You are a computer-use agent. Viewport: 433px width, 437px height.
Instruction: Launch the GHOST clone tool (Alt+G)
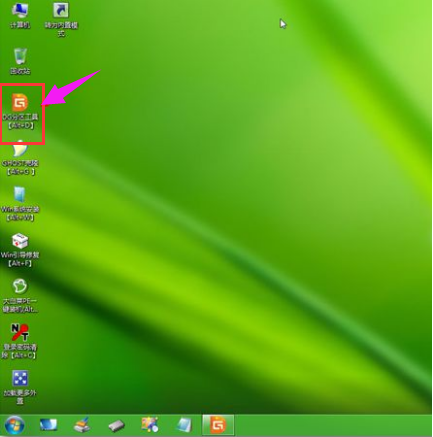point(20,158)
